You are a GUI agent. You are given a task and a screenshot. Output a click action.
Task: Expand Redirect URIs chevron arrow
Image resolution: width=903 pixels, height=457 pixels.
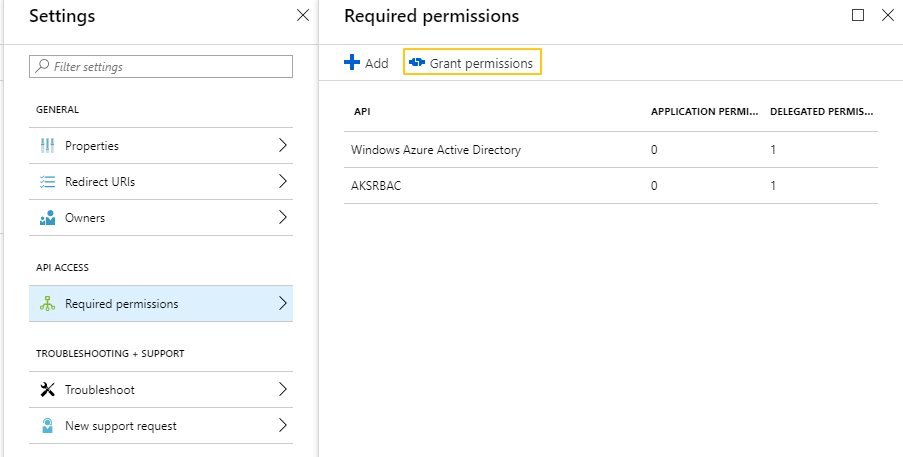click(x=282, y=182)
